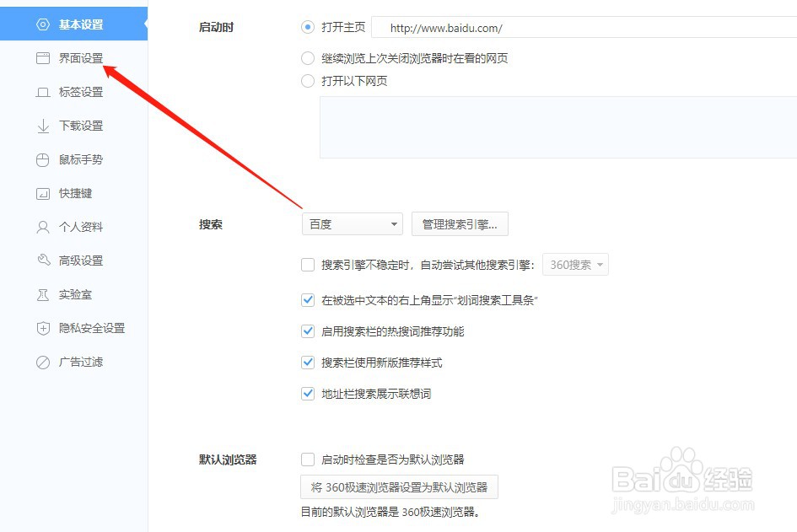Open the 百度 search engine dropdown
The width and height of the screenshot is (797, 532).
coord(353,224)
